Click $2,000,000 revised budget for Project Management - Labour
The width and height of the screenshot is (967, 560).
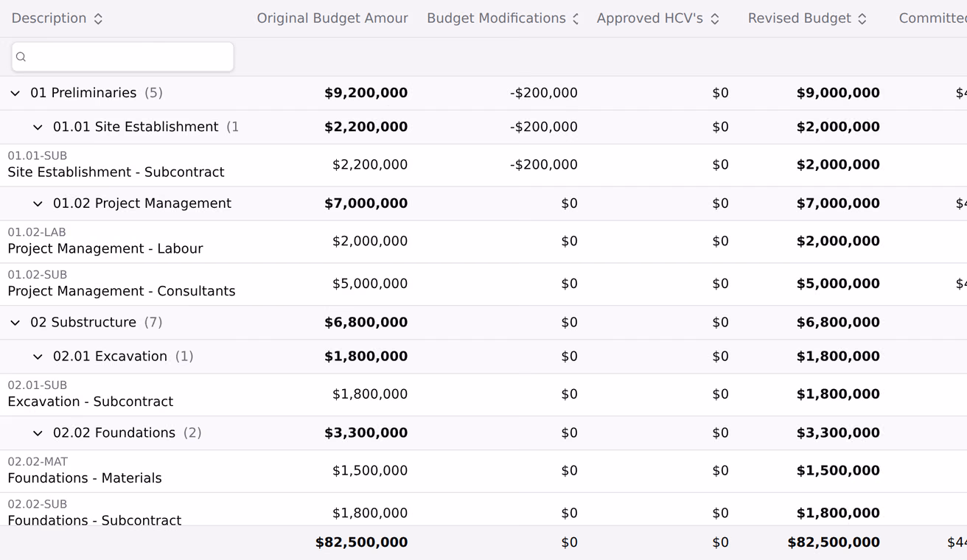tap(838, 242)
